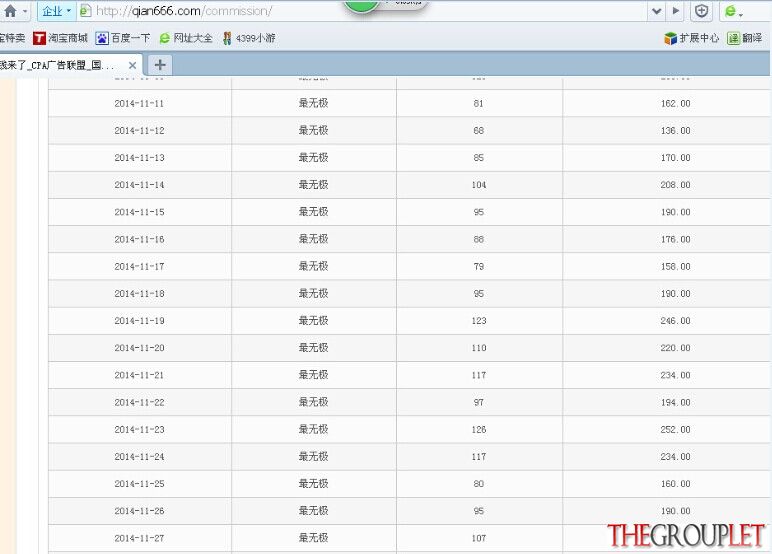The height and width of the screenshot is (554, 772).
Task: Open the shield security icon
Action: [x=701, y=11]
